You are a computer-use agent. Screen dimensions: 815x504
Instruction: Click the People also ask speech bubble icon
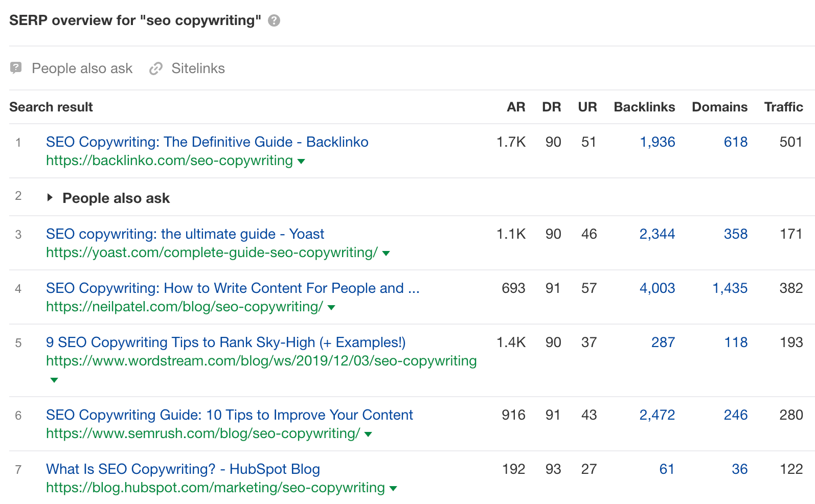coord(16,68)
